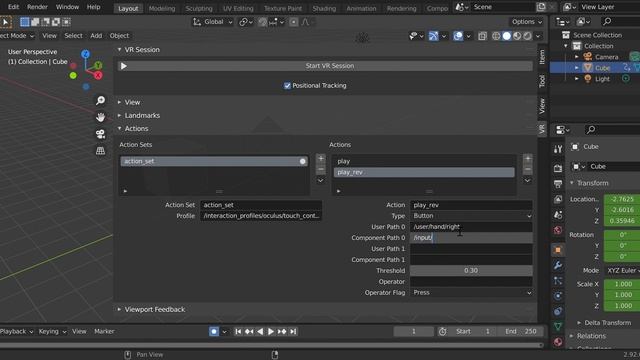Add a new action with plus
Image resolution: width=640 pixels, height=360 pixels.
[x=528, y=158]
